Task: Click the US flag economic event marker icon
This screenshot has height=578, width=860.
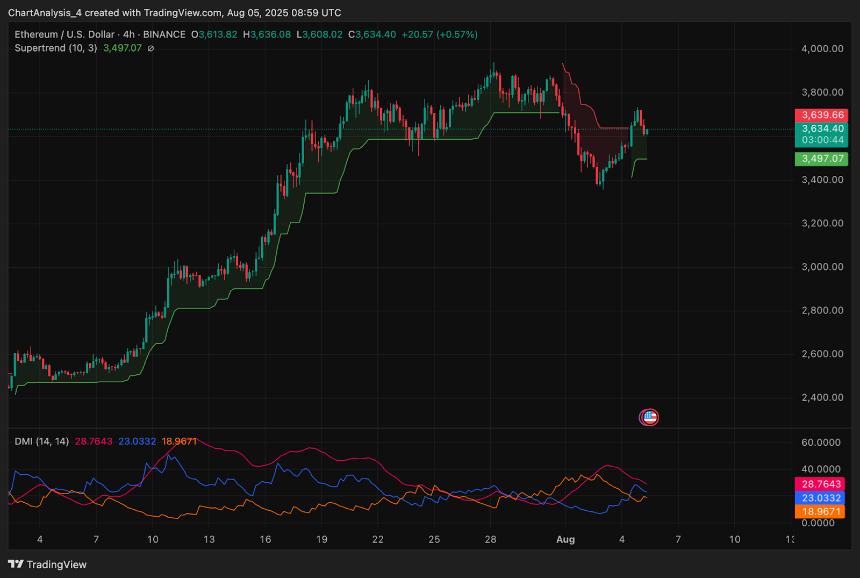Action: click(x=649, y=417)
